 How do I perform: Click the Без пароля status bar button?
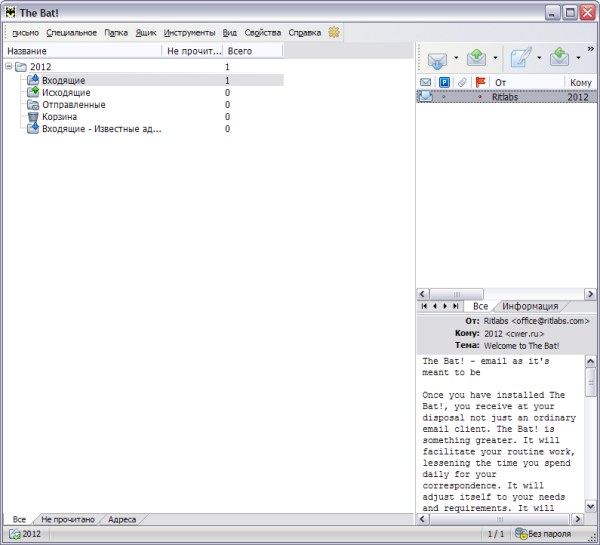[x=550, y=535]
